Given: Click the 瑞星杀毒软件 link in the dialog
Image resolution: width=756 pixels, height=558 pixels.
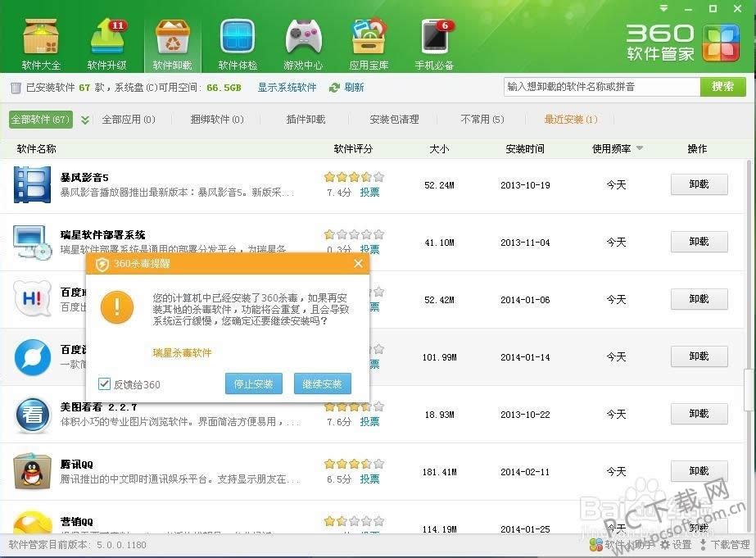Looking at the screenshot, I should 183,353.
